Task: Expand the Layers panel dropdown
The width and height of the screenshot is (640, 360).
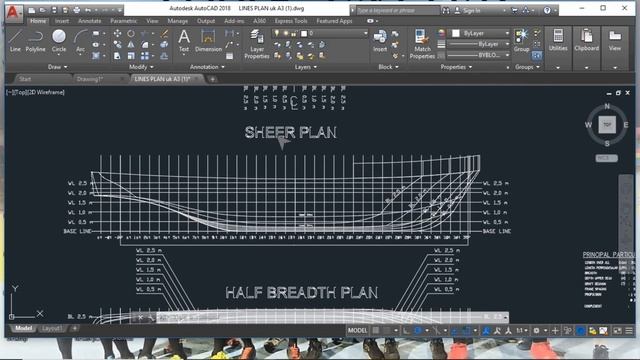Action: [x=306, y=67]
